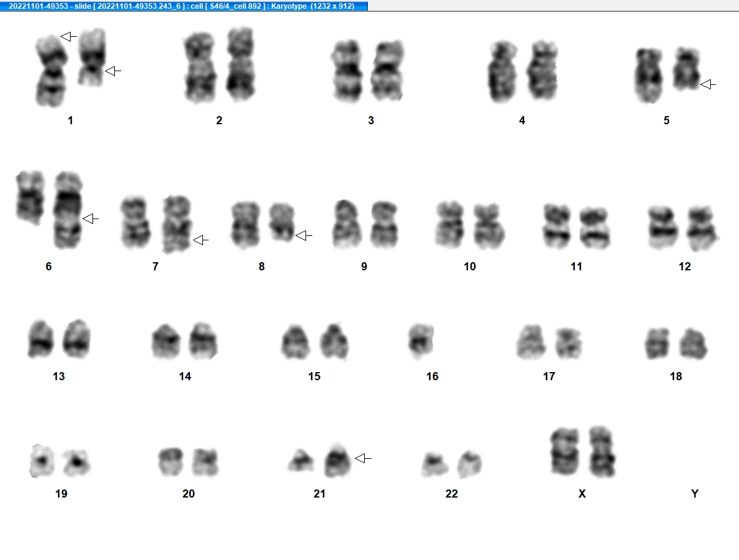This screenshot has height=560, width=739.
Task: Select the chromosome label '1'
Action: [70, 120]
